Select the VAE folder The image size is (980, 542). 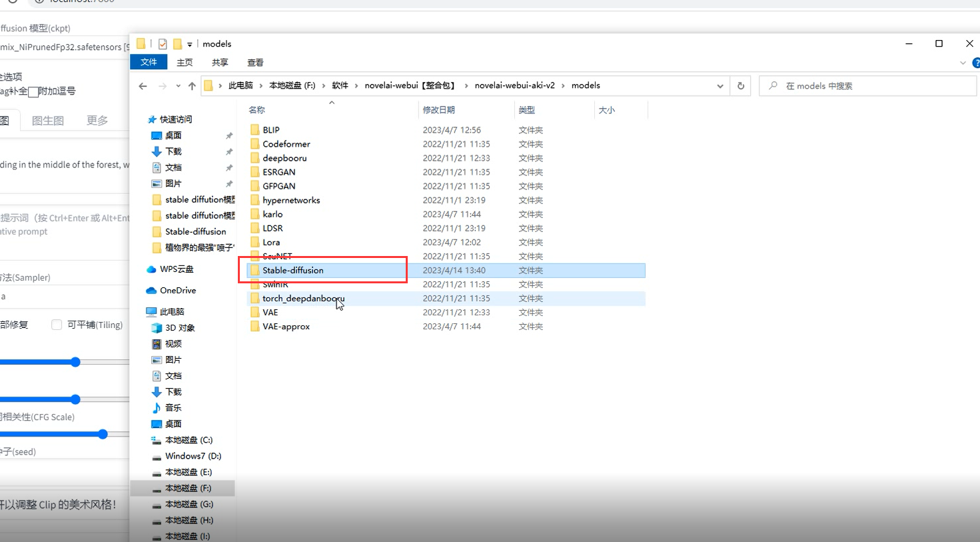(x=270, y=312)
